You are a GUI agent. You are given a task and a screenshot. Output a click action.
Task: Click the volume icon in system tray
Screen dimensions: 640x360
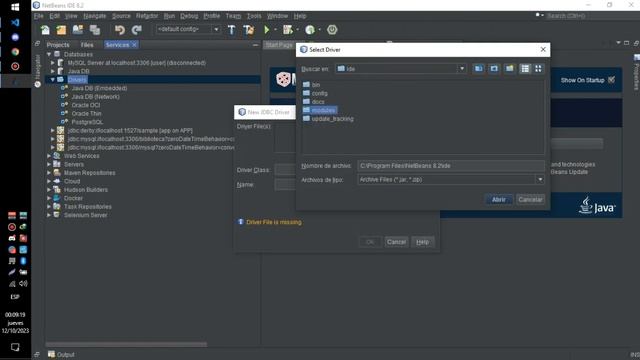(x=23, y=283)
